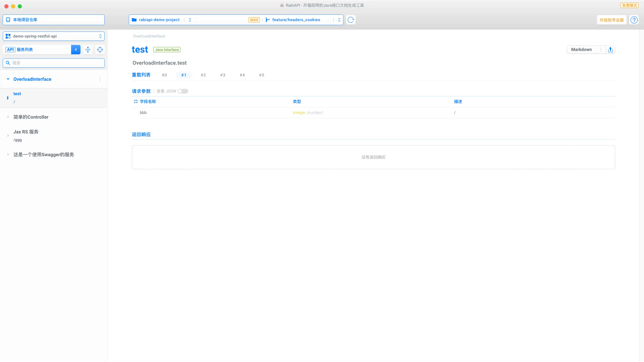644x362 pixels.
Task: Click the blue collapse sidebar arrow button
Action: point(76,49)
